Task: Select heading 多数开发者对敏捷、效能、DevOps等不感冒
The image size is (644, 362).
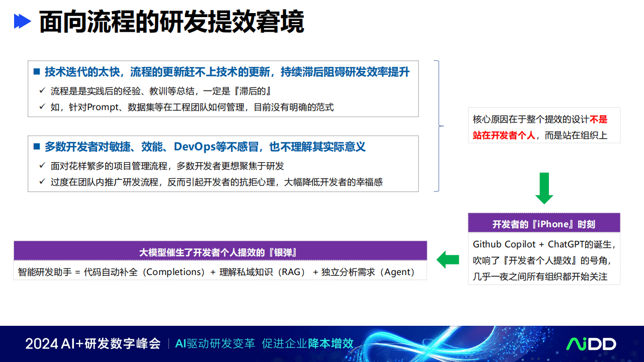Action: (152, 146)
